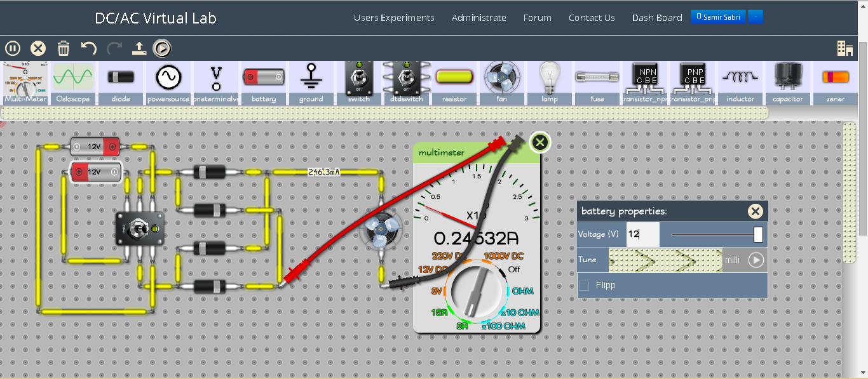Click the circular X cancel icon in the toolbar
This screenshot has height=379, width=868.
[38, 48]
